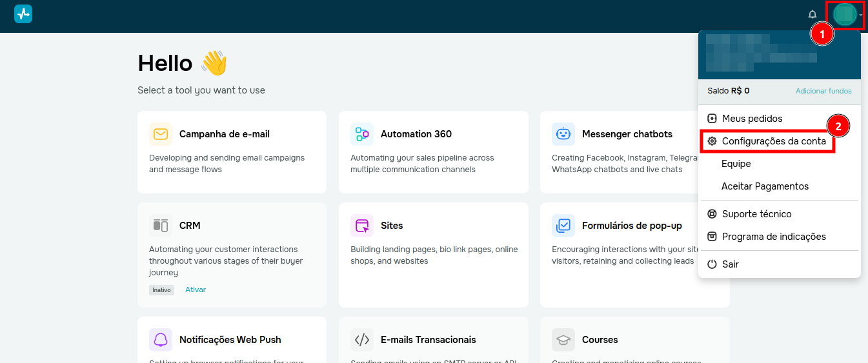Open the Automation 360 title
This screenshot has width=868, height=363.
point(416,134)
